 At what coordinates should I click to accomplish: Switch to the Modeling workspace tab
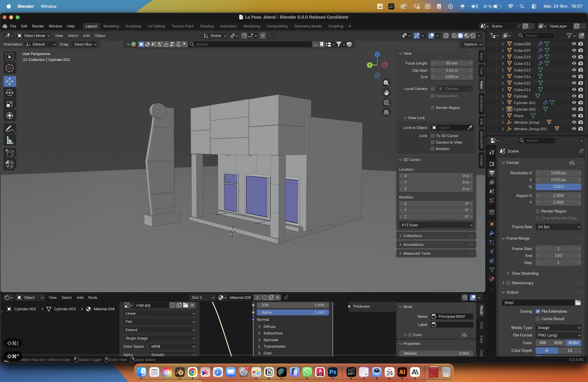[x=111, y=26]
